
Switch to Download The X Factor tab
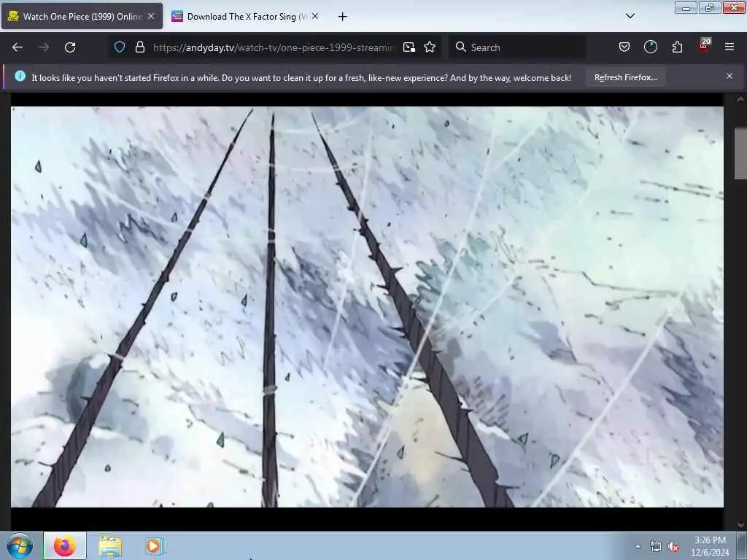[x=245, y=16]
